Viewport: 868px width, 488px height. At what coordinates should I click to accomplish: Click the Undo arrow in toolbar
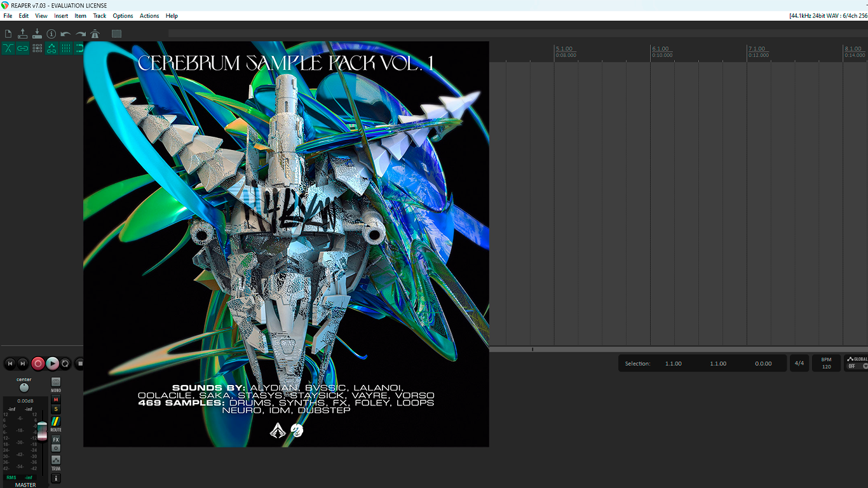(65, 34)
